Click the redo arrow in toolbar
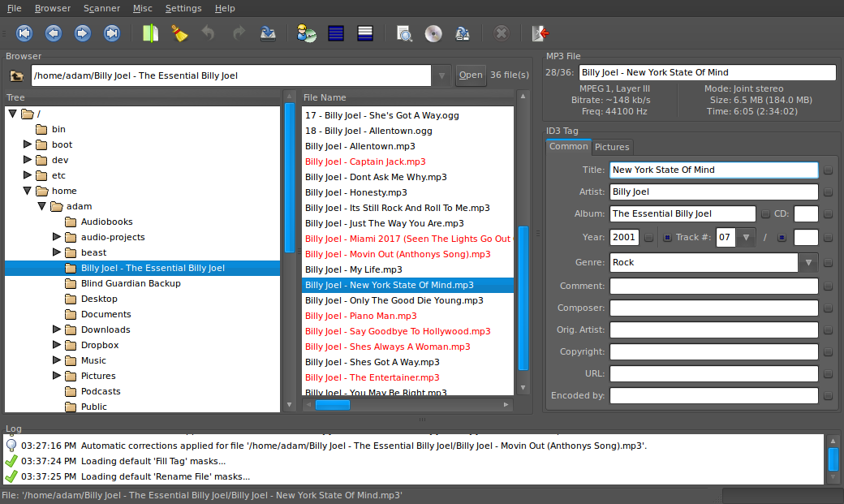Screen dimensions: 844x504 (238, 33)
